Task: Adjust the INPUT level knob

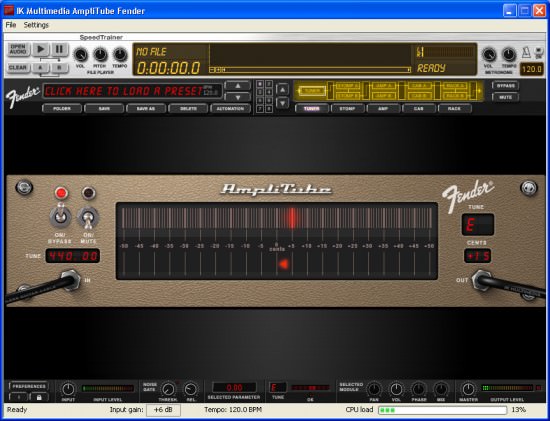Action: (68, 389)
